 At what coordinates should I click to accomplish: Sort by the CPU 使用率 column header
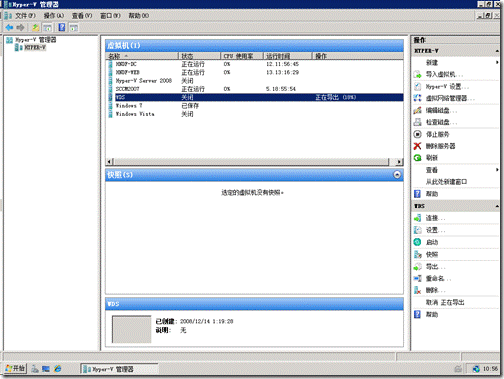click(242, 56)
